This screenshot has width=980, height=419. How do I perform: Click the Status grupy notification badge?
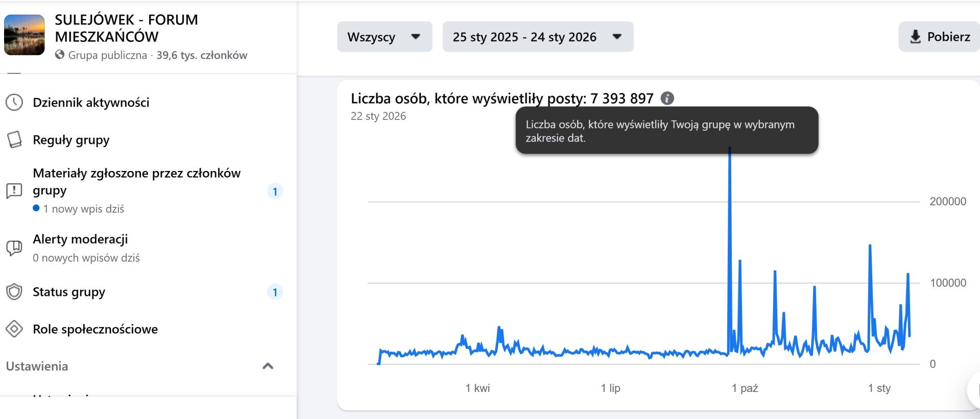[275, 292]
